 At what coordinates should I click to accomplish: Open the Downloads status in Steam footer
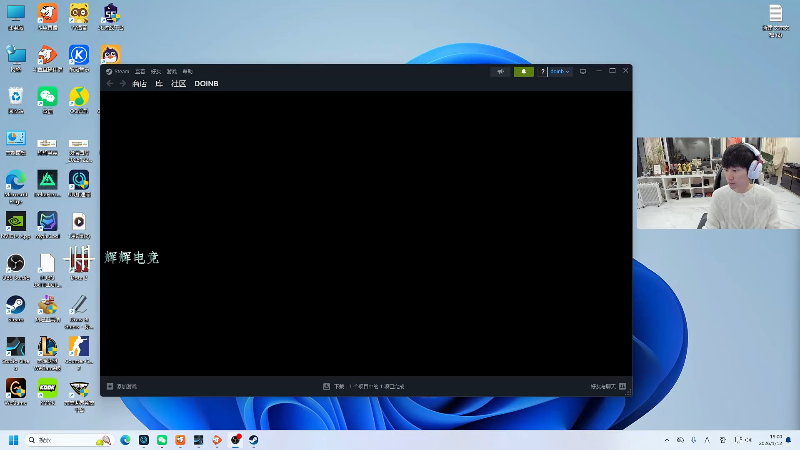coord(364,386)
